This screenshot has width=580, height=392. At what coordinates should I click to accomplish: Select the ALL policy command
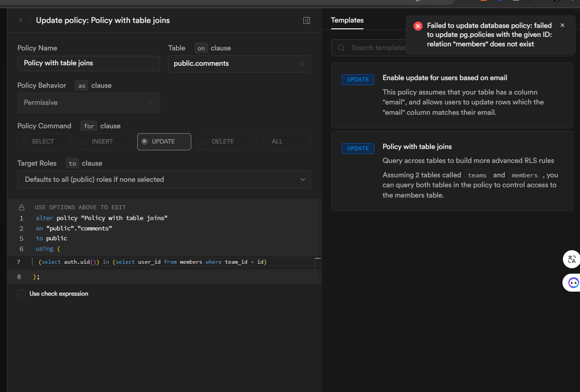283,141
